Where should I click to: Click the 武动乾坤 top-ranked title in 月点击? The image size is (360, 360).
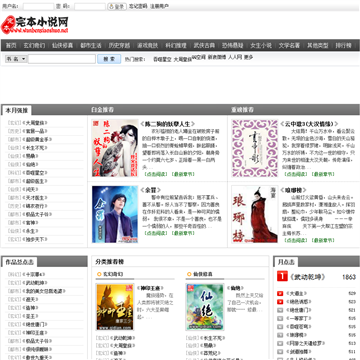[x=307, y=277]
